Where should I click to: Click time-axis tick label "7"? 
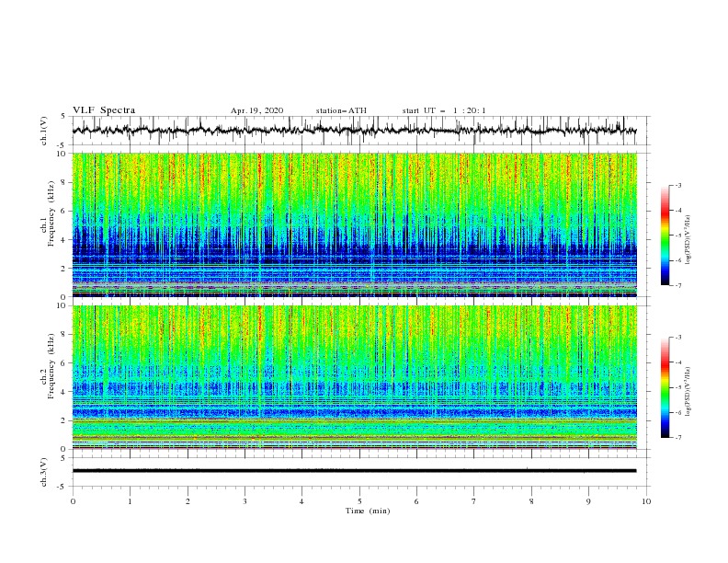(x=474, y=501)
